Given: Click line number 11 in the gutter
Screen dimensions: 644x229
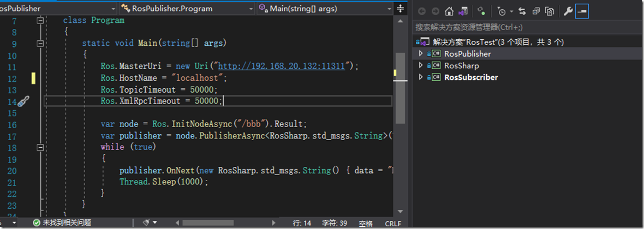Looking at the screenshot, I should tap(12, 67).
